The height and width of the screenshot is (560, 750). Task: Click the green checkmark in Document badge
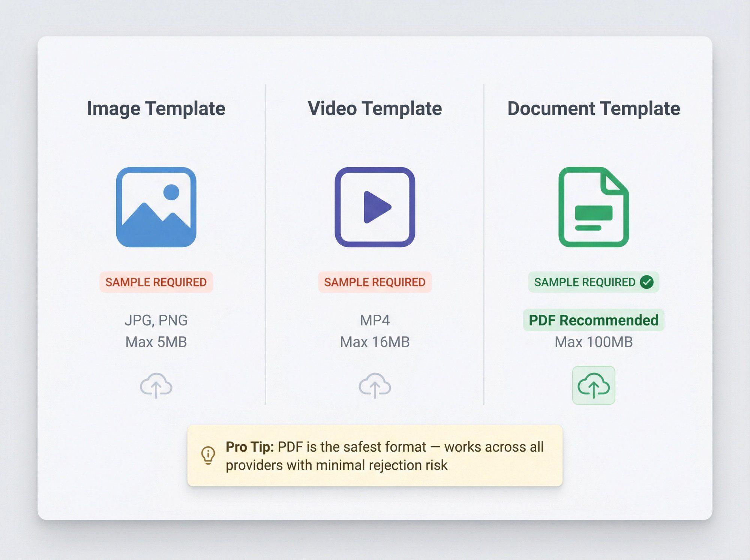pos(646,282)
